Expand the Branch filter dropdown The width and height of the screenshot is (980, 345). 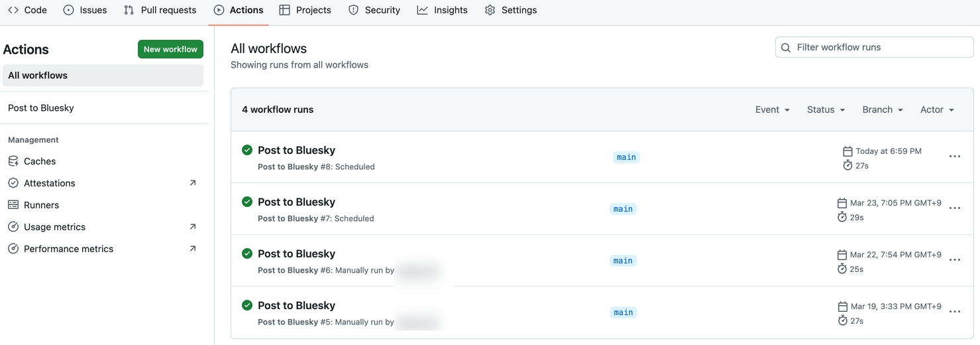point(883,109)
